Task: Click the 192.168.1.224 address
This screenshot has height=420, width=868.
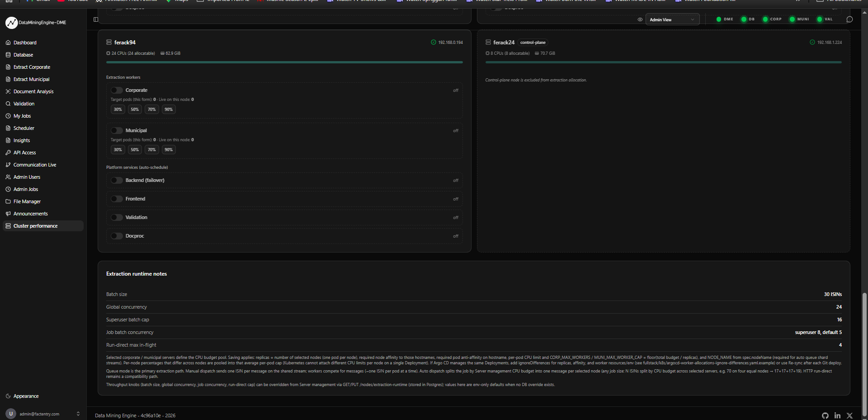Action: (830, 43)
